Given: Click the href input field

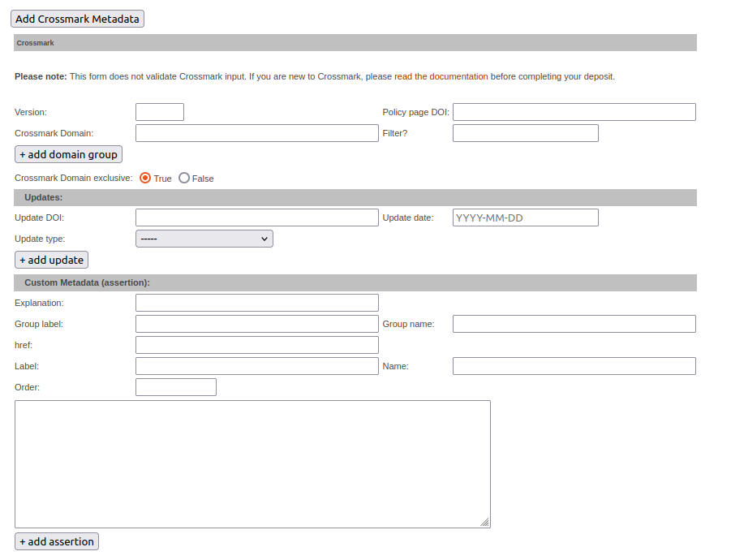Looking at the screenshot, I should 256,344.
